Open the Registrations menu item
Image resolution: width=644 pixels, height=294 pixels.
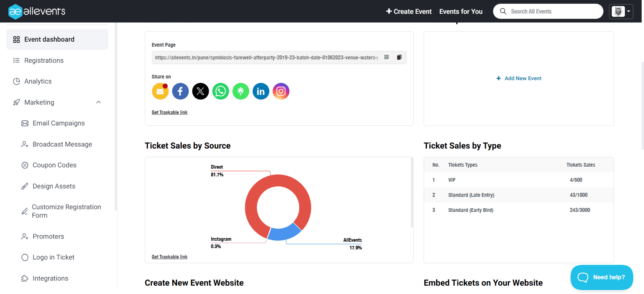(x=44, y=60)
